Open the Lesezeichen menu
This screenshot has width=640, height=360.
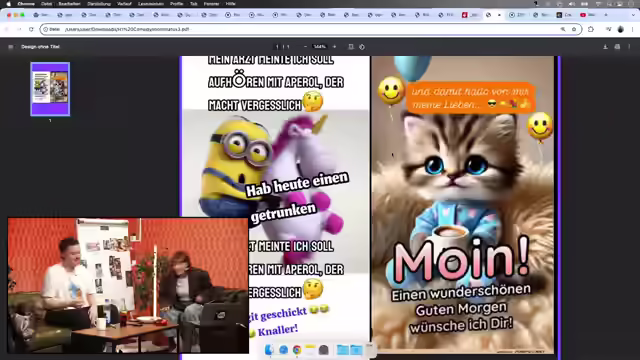tap(151, 4)
